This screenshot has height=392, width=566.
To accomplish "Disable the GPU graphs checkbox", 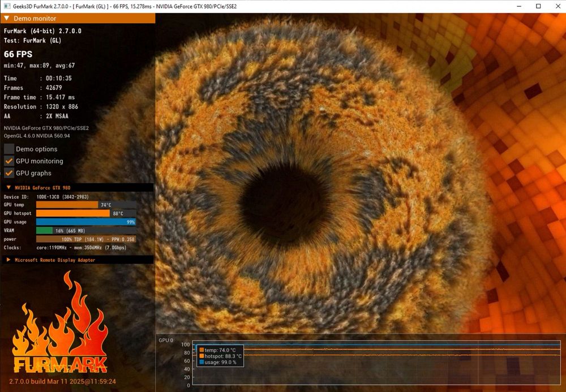I will [9, 173].
